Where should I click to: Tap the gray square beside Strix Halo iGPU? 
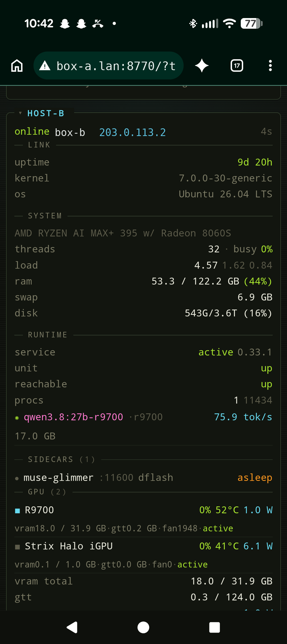(18, 547)
